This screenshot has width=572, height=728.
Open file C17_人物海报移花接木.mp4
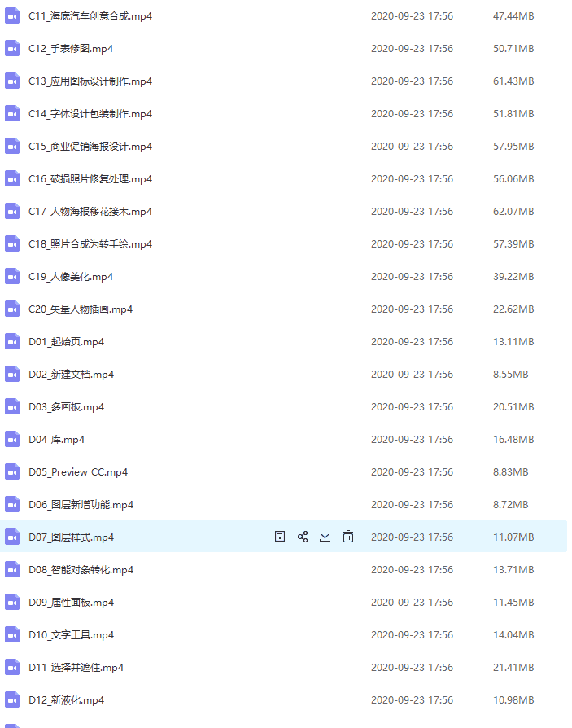point(90,211)
